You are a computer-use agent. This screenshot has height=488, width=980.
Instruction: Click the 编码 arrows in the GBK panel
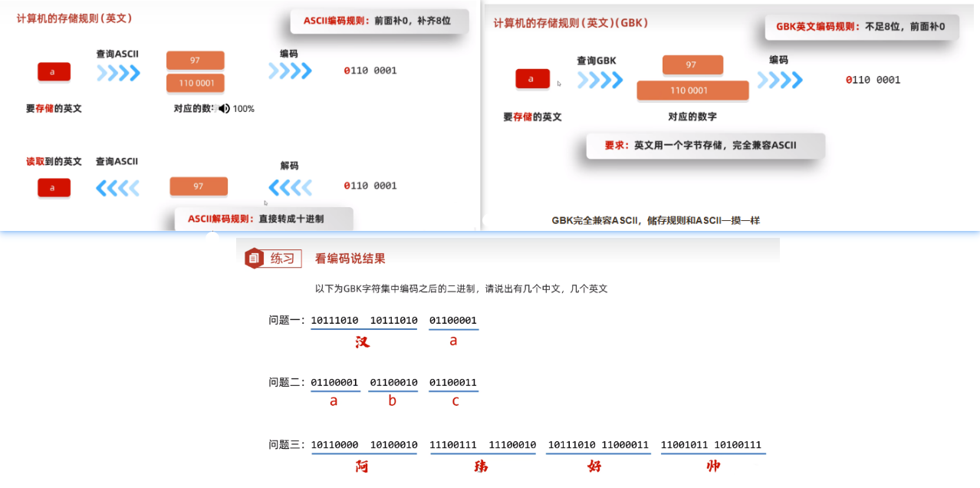[780, 79]
